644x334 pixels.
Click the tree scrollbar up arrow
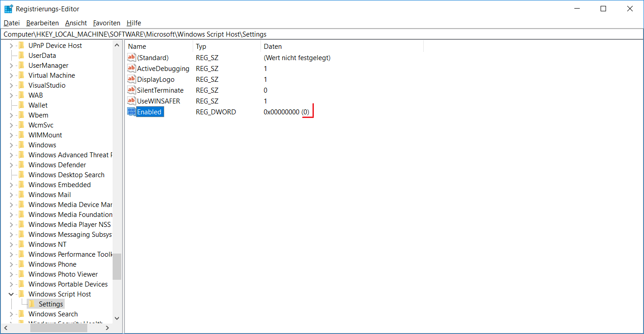tap(117, 45)
